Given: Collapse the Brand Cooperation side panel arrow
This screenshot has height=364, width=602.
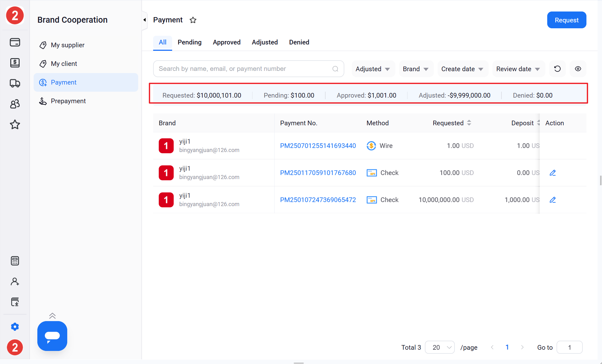Looking at the screenshot, I should click(144, 20).
